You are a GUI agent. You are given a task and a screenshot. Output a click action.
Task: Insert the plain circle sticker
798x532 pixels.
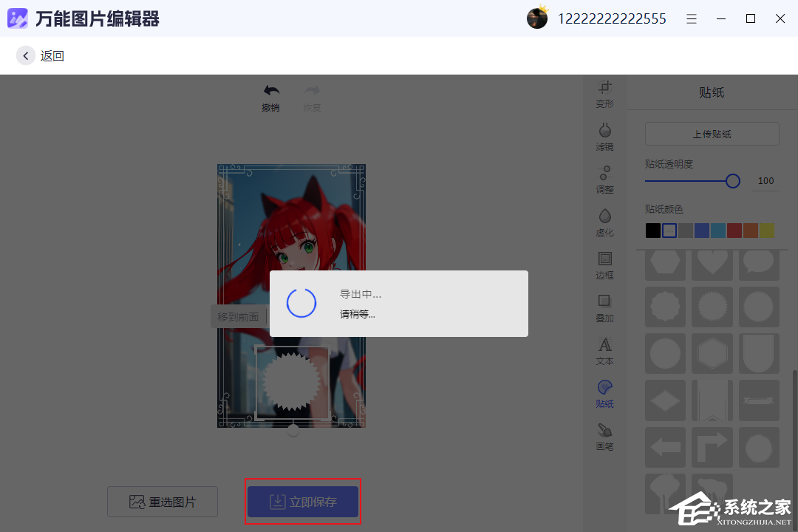[665, 354]
